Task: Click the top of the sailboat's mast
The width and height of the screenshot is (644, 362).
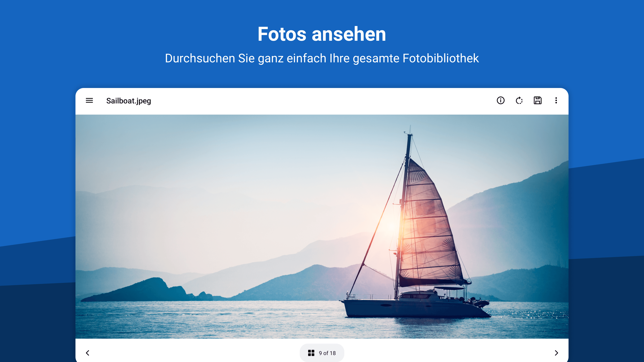Action: pos(410,134)
